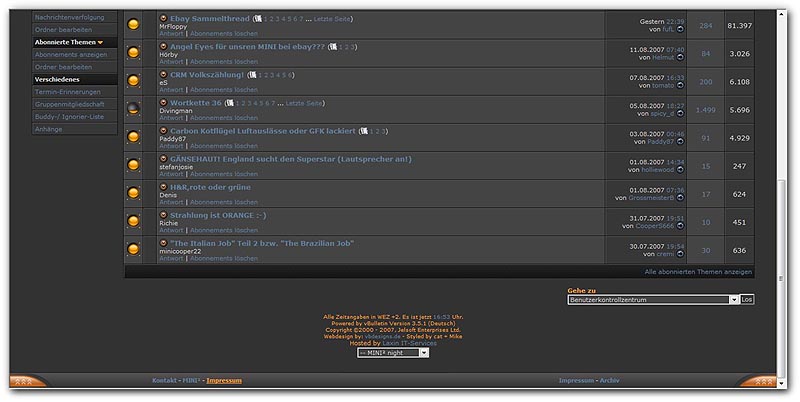
Task: Open the Kontakt footer link
Action: (x=165, y=381)
